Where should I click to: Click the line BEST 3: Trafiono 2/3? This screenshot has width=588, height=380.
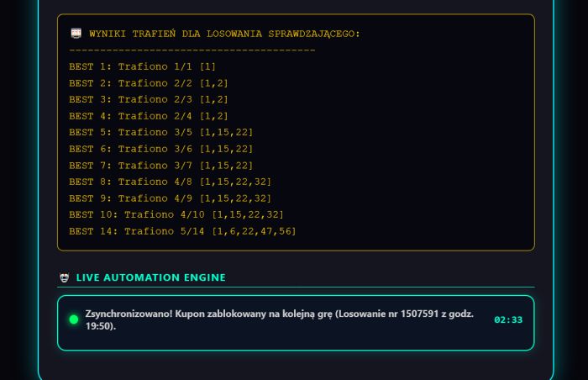pos(149,99)
